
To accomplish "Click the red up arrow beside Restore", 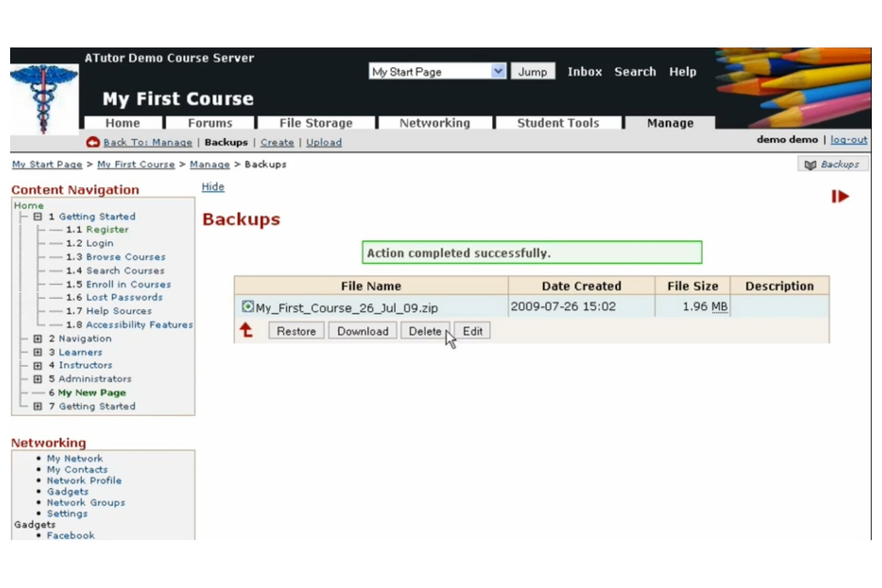I will (x=246, y=331).
